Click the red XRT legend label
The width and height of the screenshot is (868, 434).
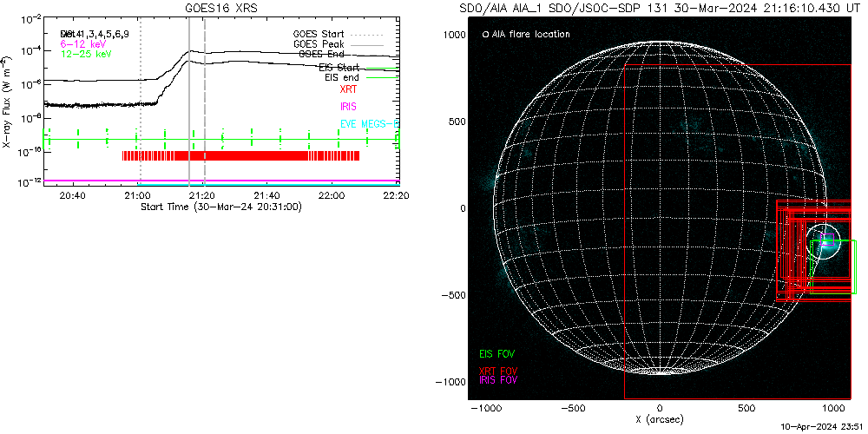[x=348, y=89]
